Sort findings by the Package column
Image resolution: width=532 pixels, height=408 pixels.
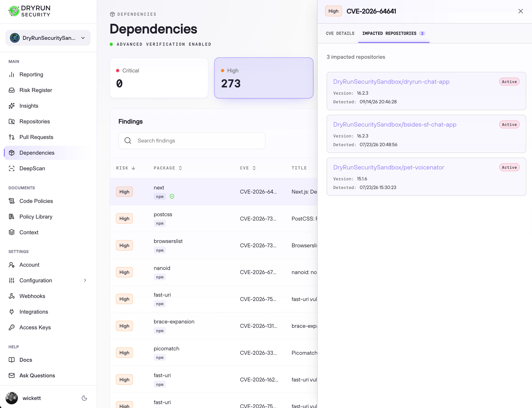click(x=168, y=168)
